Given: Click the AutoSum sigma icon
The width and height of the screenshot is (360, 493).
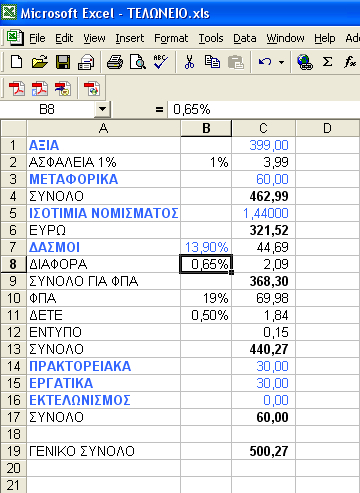Looking at the screenshot, I should (x=327, y=62).
